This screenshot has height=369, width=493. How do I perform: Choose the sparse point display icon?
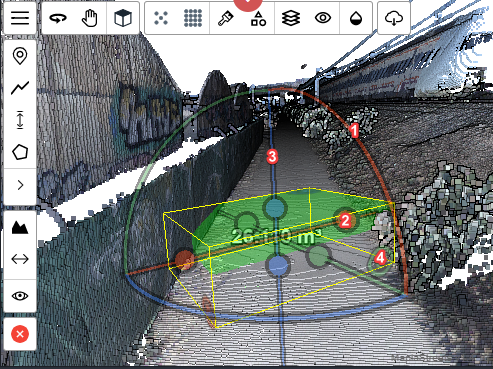point(161,18)
